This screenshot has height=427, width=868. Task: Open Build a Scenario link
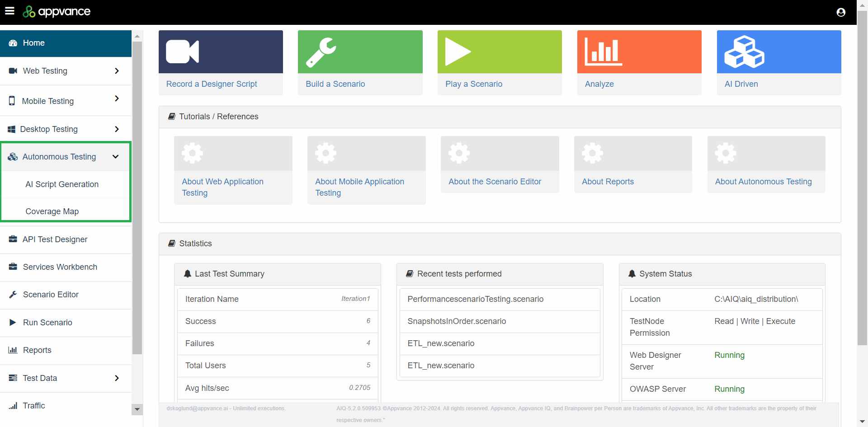click(x=335, y=84)
